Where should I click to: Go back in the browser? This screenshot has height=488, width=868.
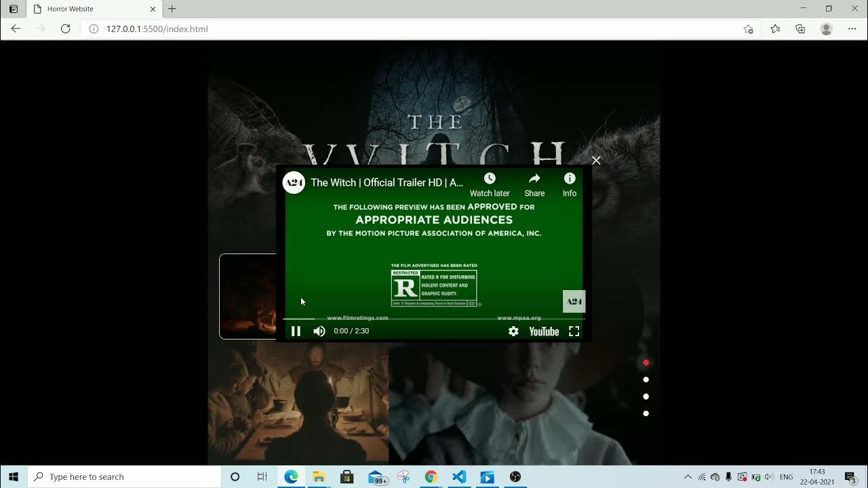16,28
